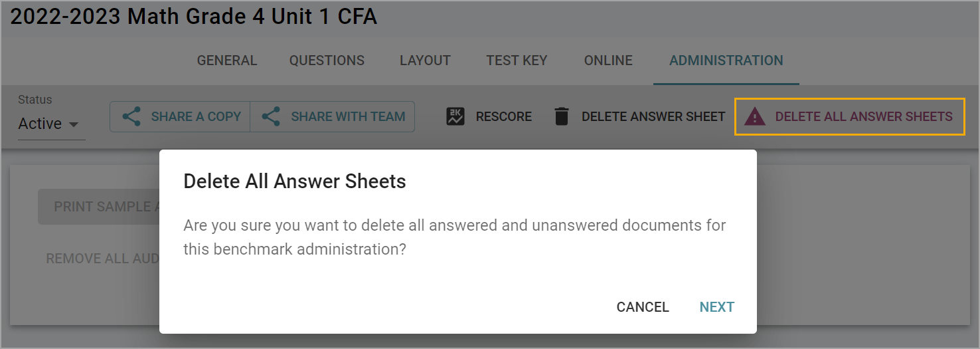Select the Administration tab
This screenshot has width=980, height=349.
click(726, 60)
